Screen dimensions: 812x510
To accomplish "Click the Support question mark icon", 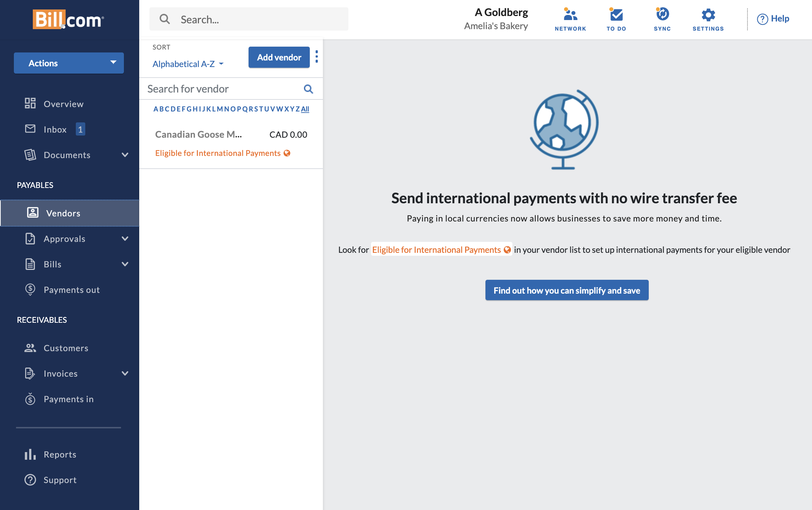I will pyautogui.click(x=30, y=480).
